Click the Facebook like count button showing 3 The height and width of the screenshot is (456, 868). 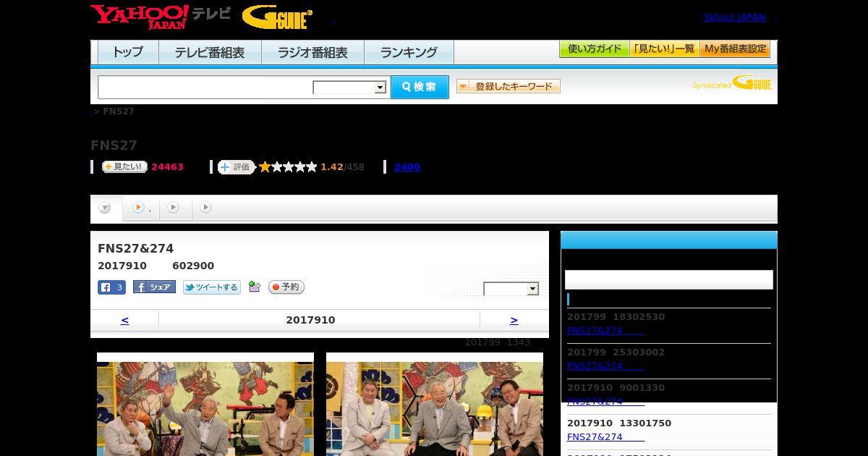(111, 287)
